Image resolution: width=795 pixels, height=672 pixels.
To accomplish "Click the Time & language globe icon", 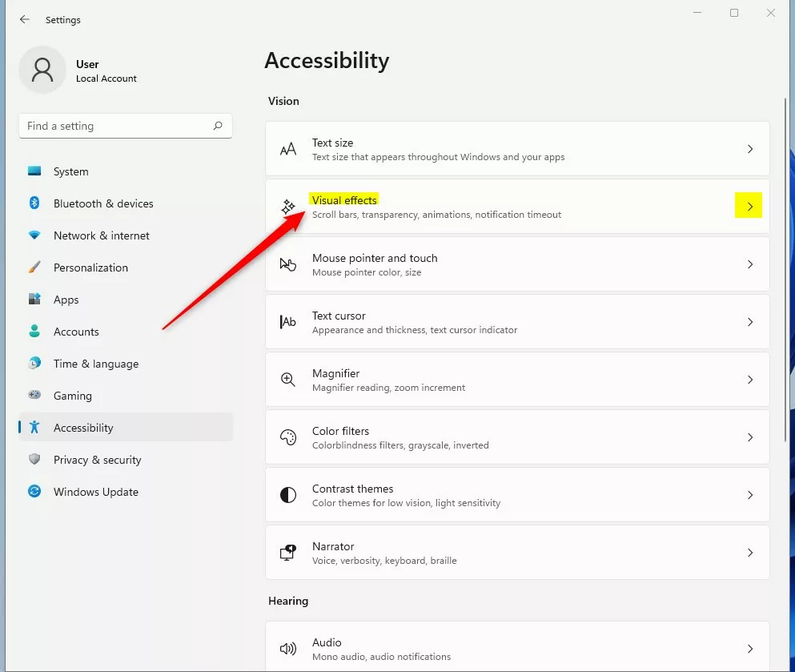I will point(34,363).
